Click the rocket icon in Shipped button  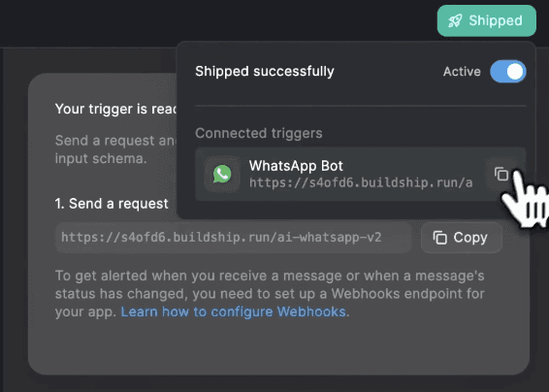click(455, 20)
